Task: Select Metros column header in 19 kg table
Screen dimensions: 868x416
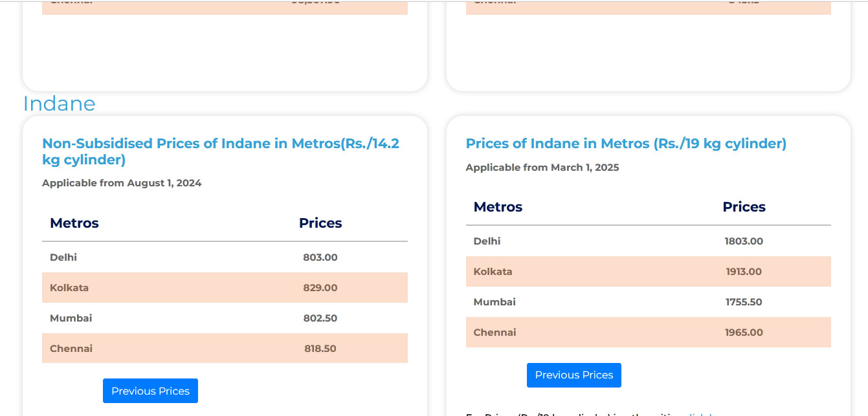Action: [498, 207]
